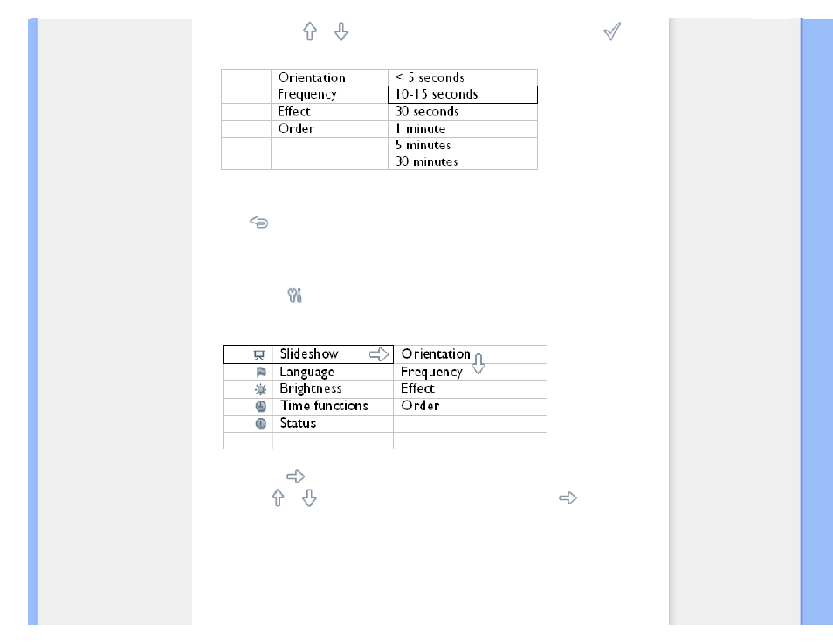Click the curved back-arrow return icon
This screenshot has height=644, width=833.
tap(258, 222)
